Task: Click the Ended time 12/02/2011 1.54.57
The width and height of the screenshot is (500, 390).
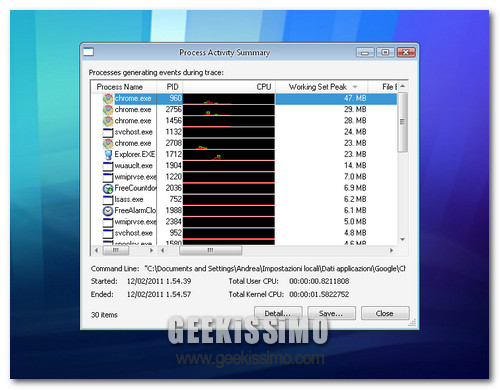Action: tap(159, 295)
